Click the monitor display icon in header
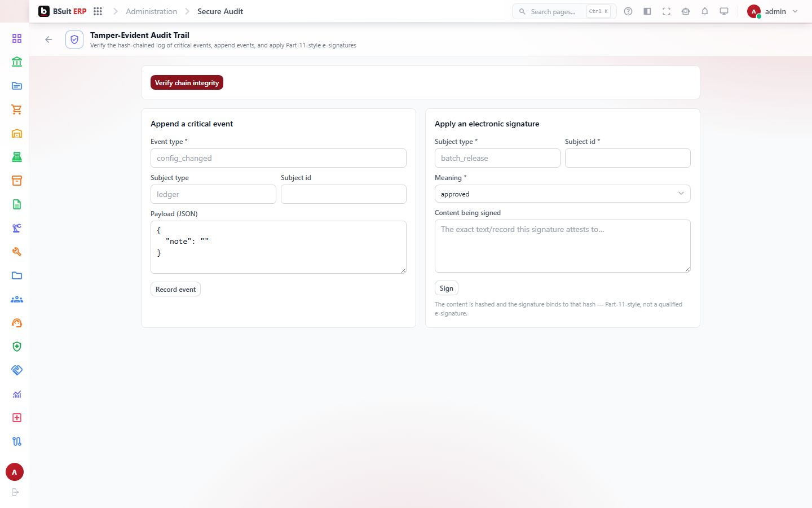 click(724, 11)
